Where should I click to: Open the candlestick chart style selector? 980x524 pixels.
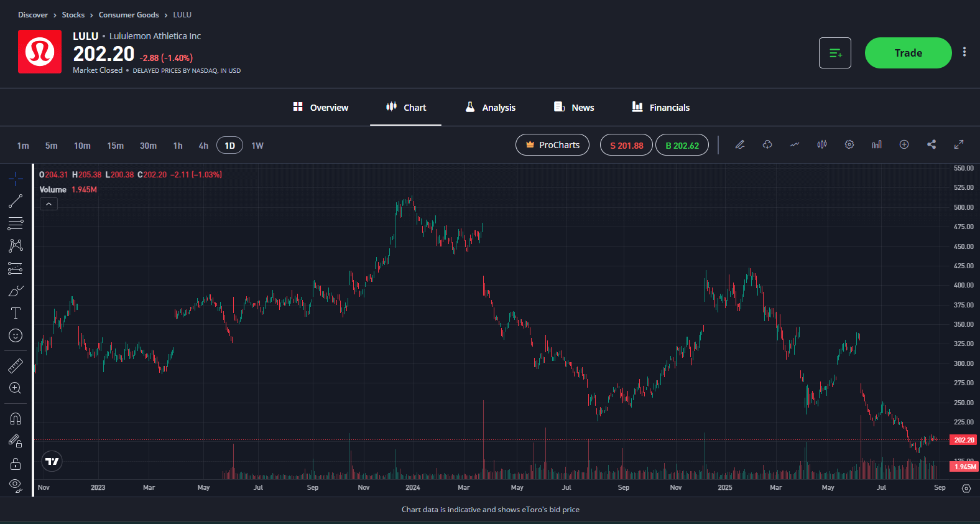[822, 144]
